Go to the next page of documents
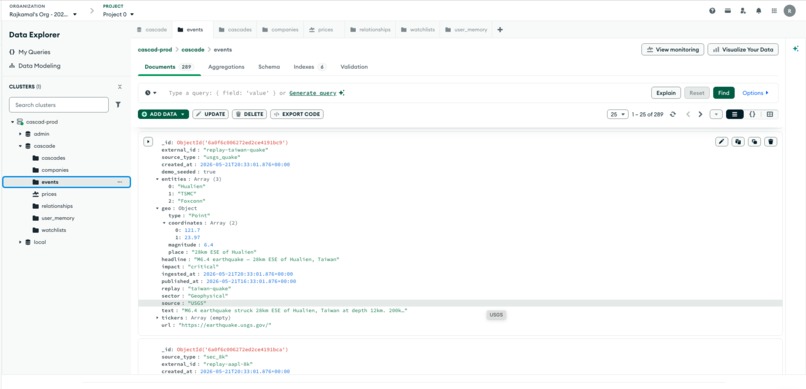This screenshot has width=806, height=389. (700, 115)
